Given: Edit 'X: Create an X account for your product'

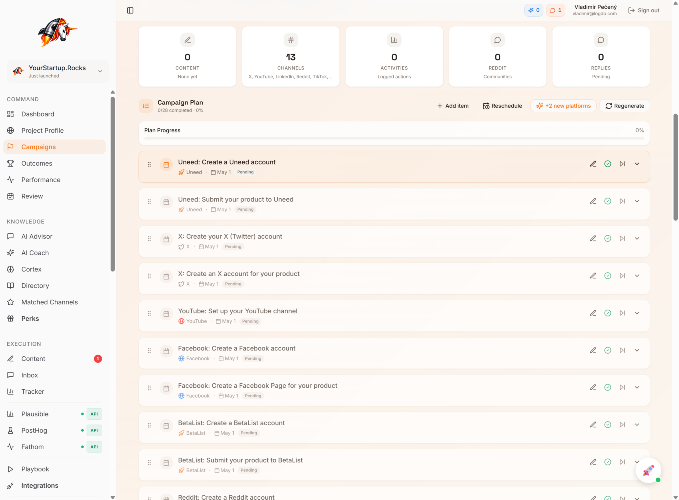Looking at the screenshot, I should [x=593, y=276].
